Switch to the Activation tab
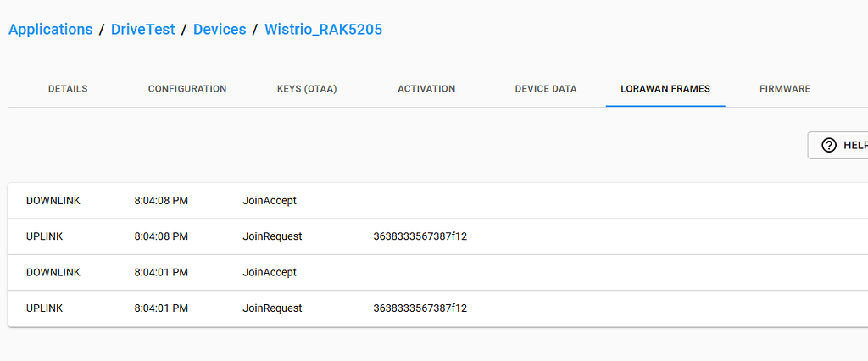This screenshot has height=361, width=868. pyautogui.click(x=426, y=89)
